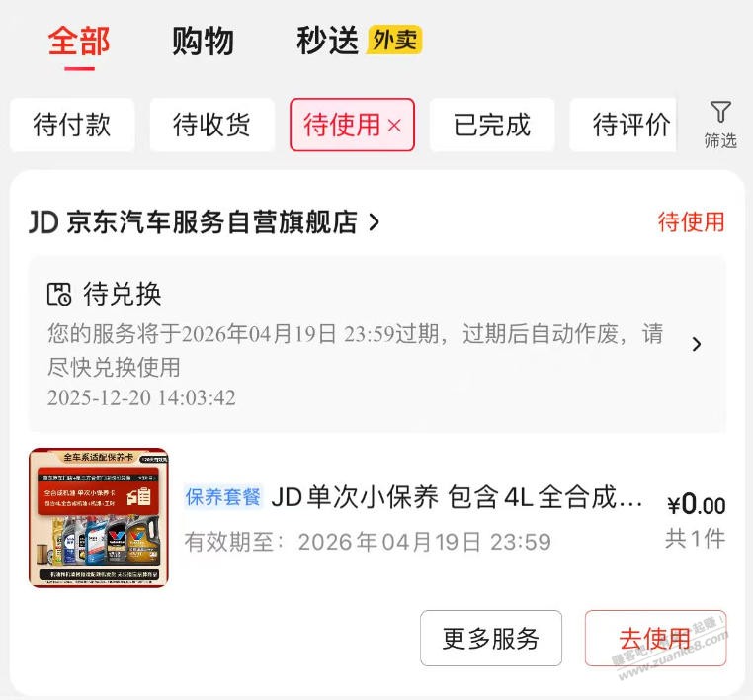Select the 待收货 filter chip

211,125
